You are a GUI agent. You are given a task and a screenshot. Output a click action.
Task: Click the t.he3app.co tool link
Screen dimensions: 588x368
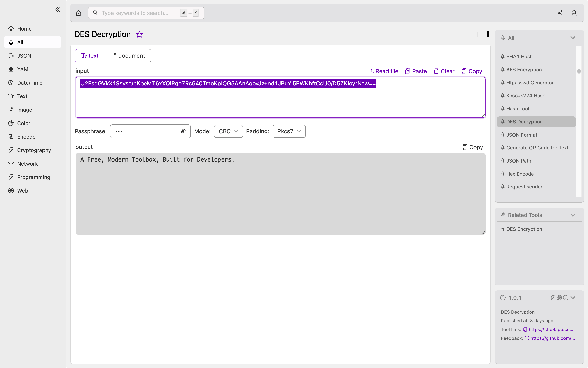tap(551, 329)
